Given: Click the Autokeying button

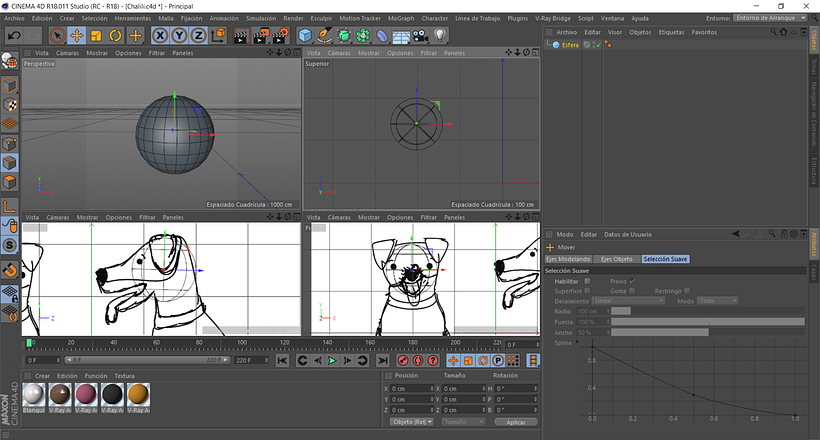Looking at the screenshot, I should point(418,360).
